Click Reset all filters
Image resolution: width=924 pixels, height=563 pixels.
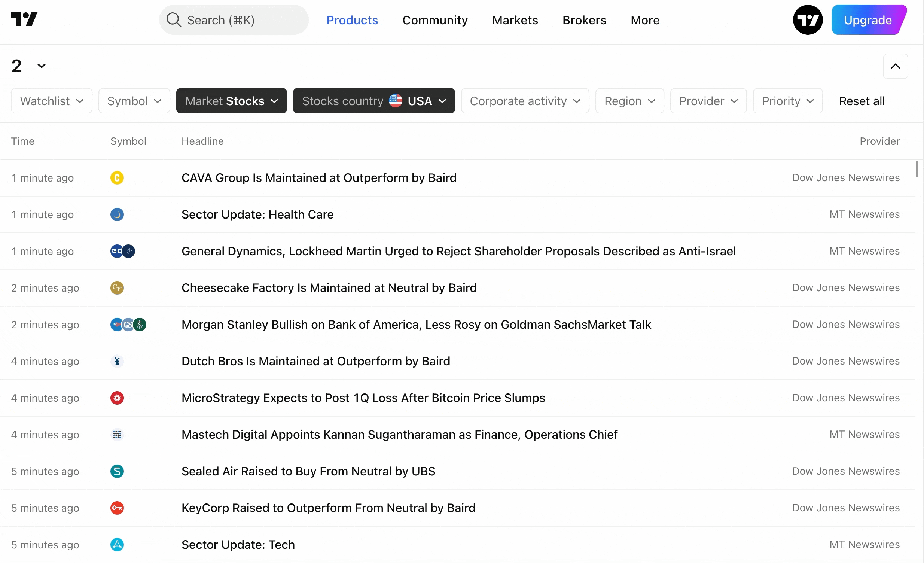862,101
